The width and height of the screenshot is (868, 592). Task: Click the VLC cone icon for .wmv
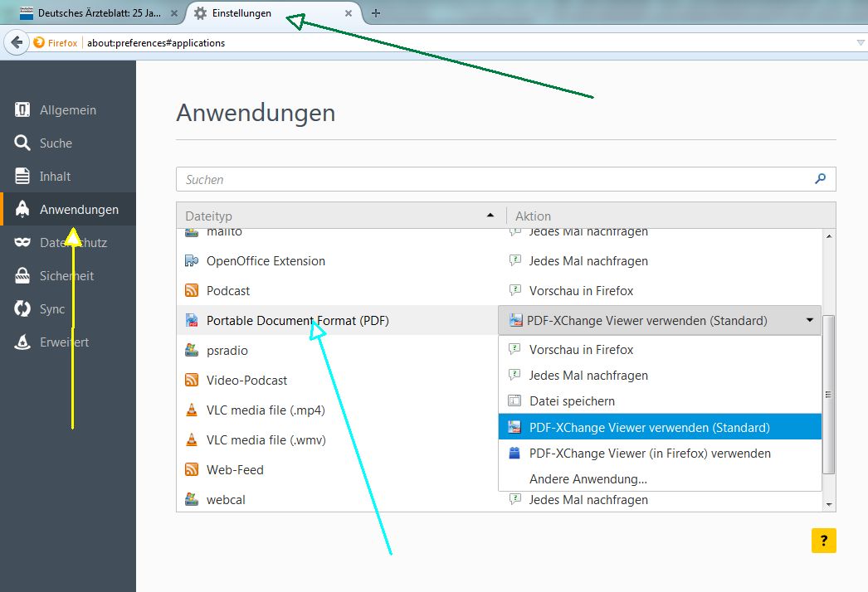tap(192, 439)
